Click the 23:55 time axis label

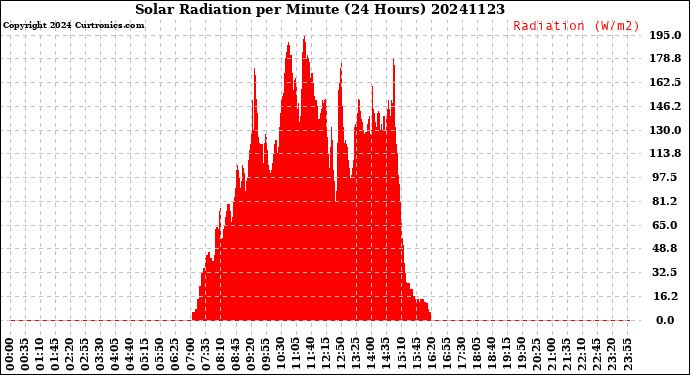click(x=627, y=355)
